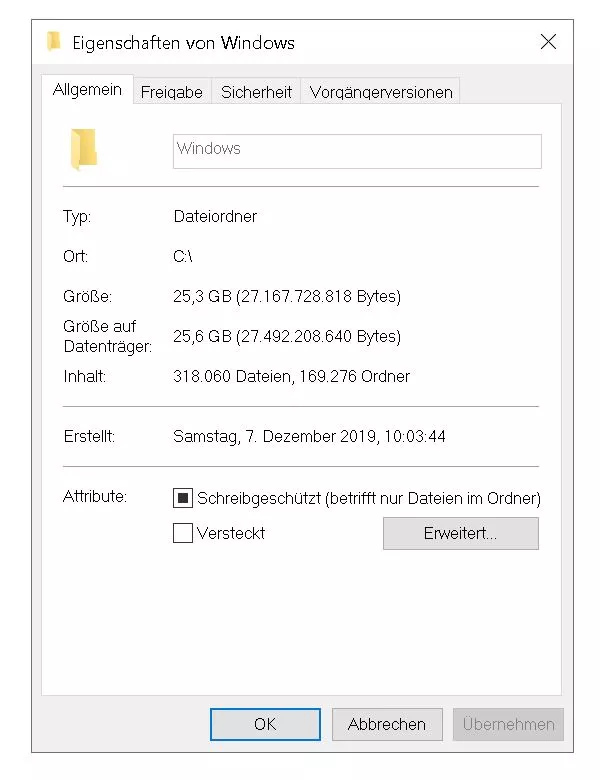Confirm with the OK button

point(265,724)
